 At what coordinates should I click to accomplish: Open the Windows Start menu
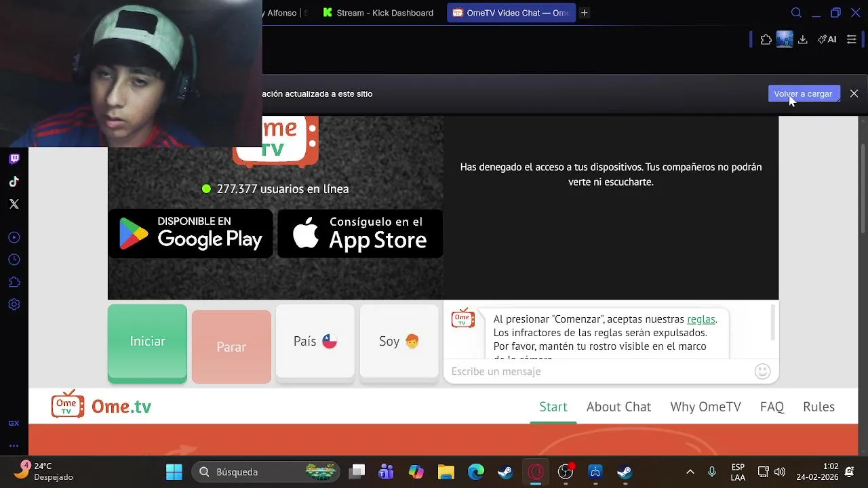click(x=174, y=472)
